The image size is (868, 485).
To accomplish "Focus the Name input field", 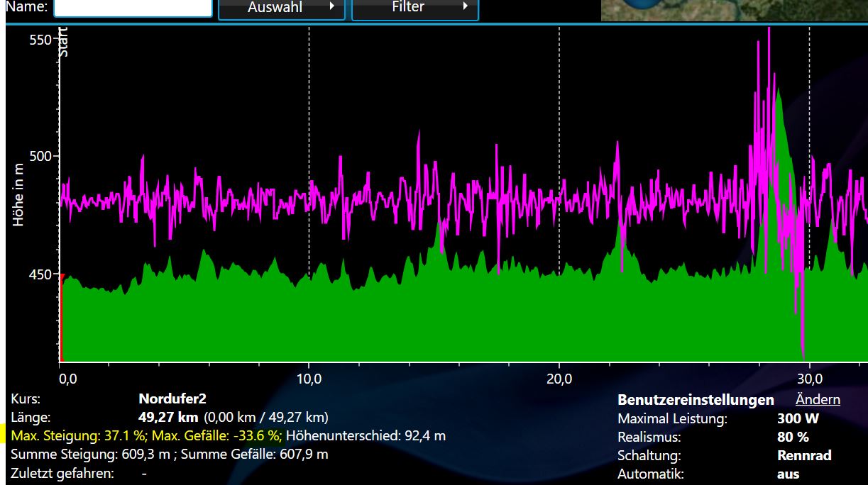I will [x=133, y=8].
